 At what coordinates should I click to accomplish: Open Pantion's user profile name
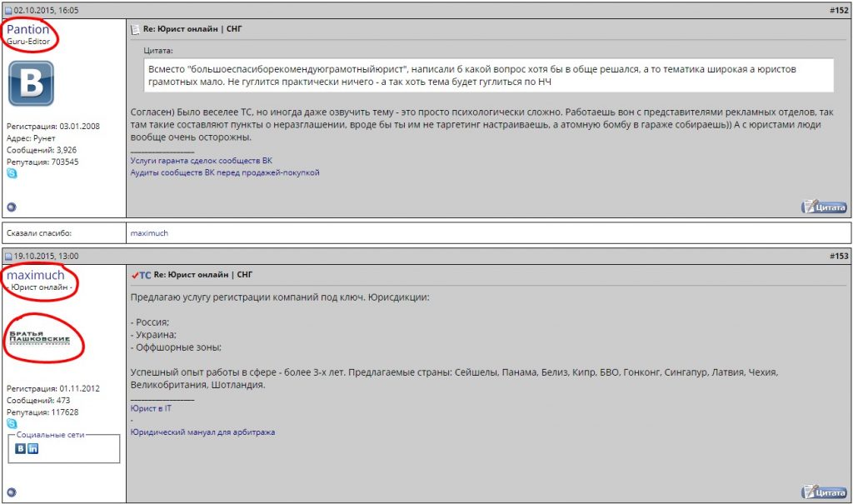[x=28, y=29]
